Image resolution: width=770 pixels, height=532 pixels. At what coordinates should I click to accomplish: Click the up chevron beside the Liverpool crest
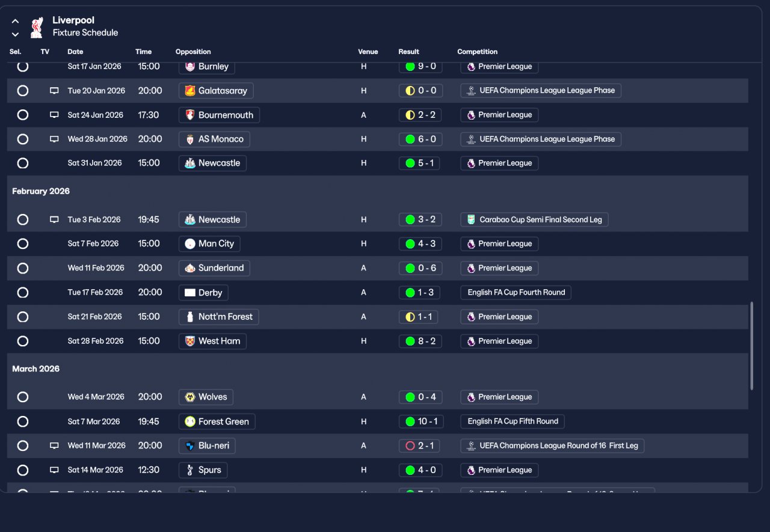pyautogui.click(x=15, y=21)
